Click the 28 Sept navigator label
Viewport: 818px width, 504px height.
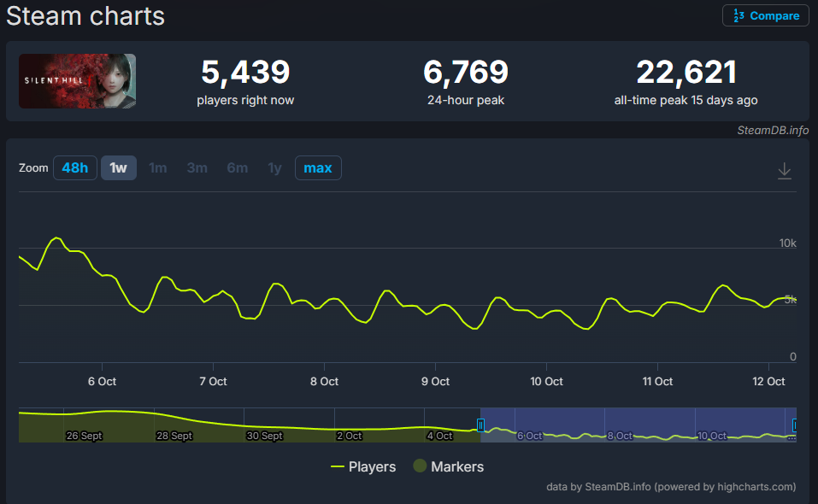point(174,436)
